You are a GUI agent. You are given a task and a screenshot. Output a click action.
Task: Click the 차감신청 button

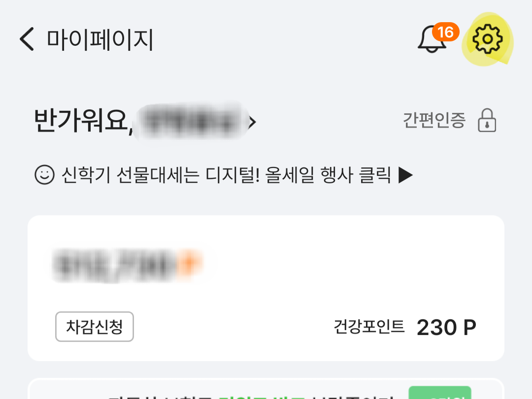(x=94, y=327)
